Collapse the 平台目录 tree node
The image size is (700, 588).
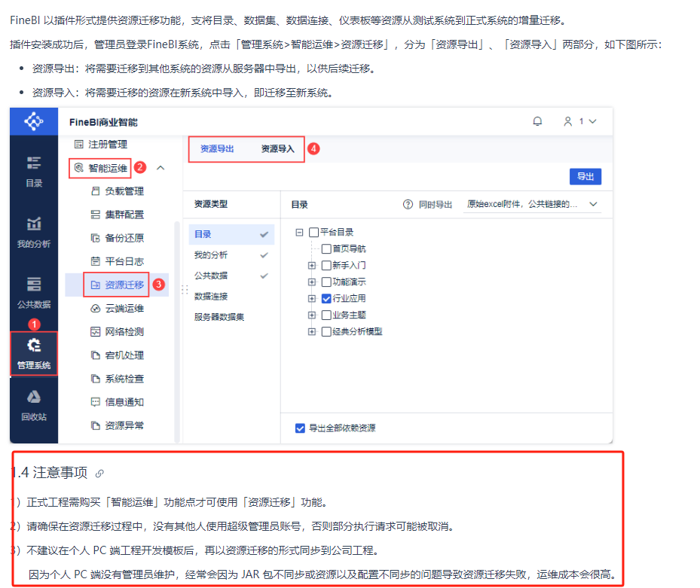299,232
